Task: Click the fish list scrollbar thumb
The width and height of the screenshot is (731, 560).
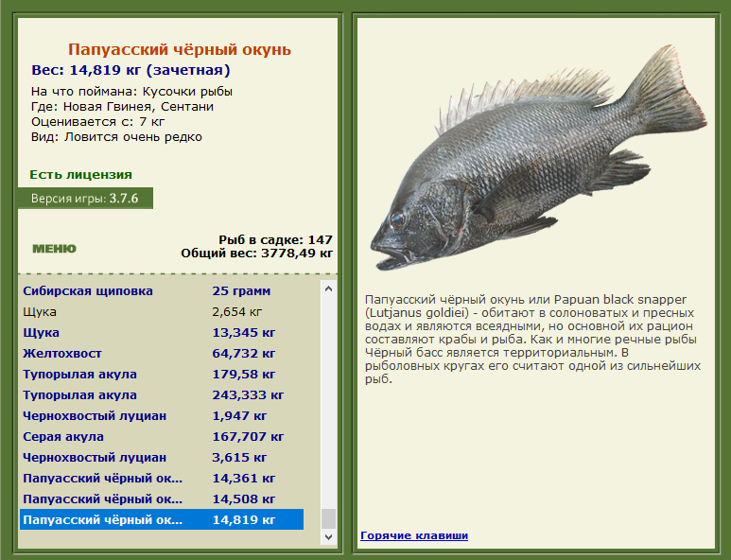Action: (x=328, y=518)
